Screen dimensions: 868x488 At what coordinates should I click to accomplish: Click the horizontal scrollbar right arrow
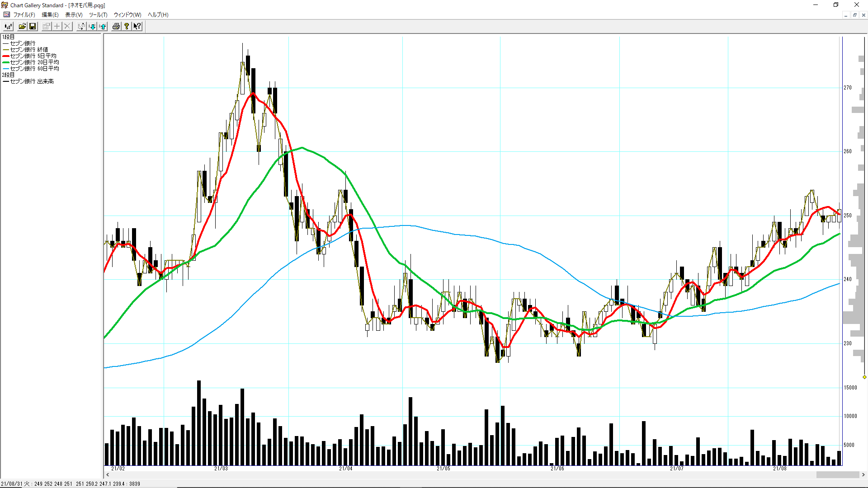point(863,475)
